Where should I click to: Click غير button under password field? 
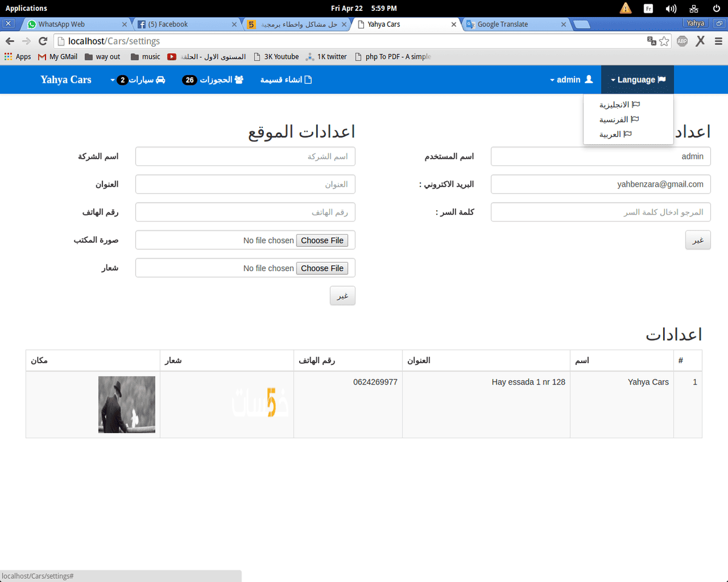[x=698, y=240]
